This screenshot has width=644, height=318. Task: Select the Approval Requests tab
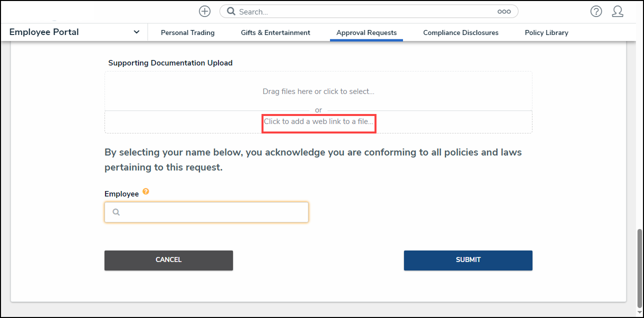366,32
